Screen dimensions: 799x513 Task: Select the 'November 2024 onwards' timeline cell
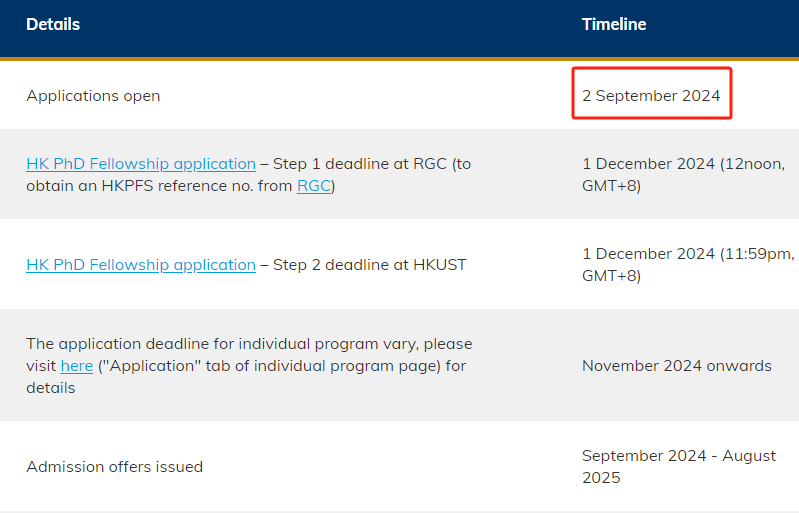pos(676,366)
